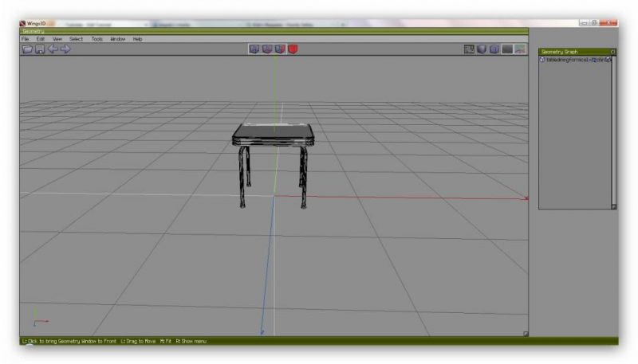This screenshot has width=638, height=364.
Task: Click the Undo left arrow icon
Action: (x=53, y=49)
